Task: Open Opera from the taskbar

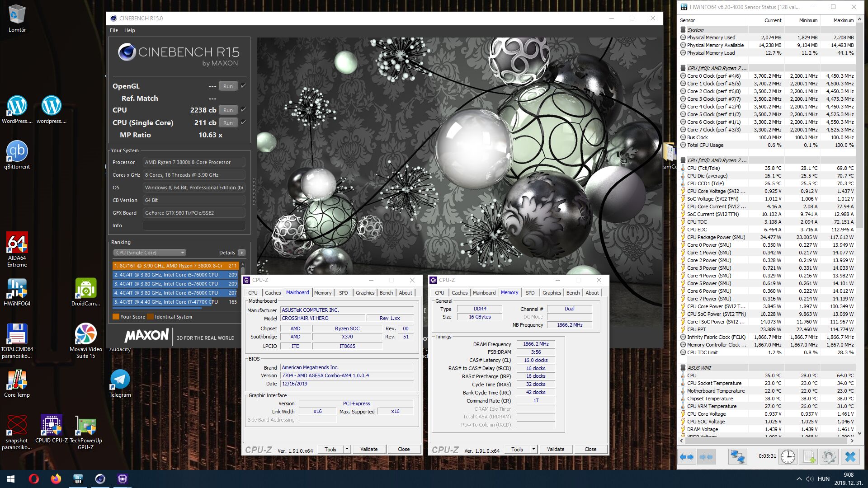Action: 33,479
